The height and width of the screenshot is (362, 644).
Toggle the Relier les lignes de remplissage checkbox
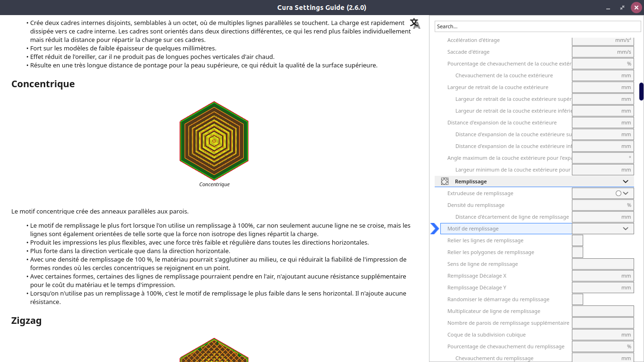[x=578, y=240]
